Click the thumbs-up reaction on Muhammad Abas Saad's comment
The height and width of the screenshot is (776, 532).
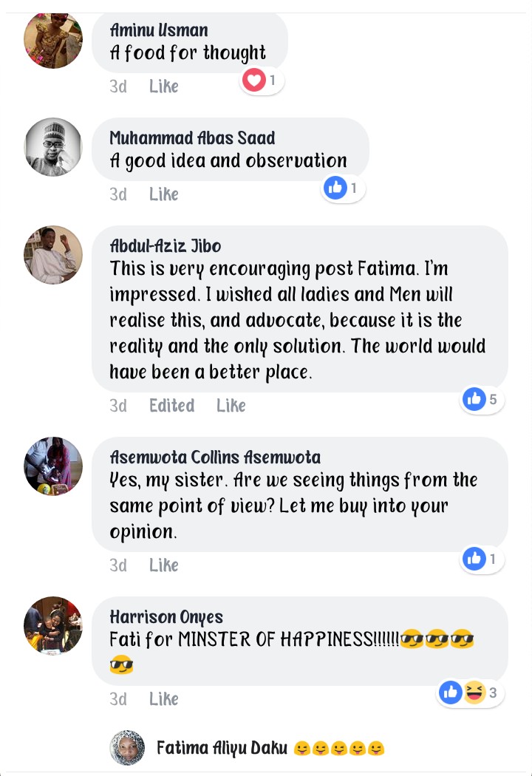(335, 188)
